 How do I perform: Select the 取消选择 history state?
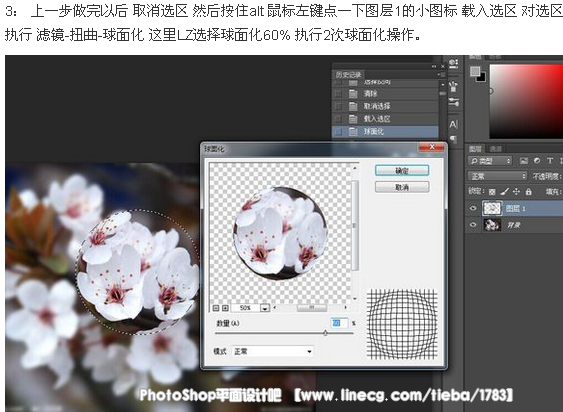tap(385, 106)
